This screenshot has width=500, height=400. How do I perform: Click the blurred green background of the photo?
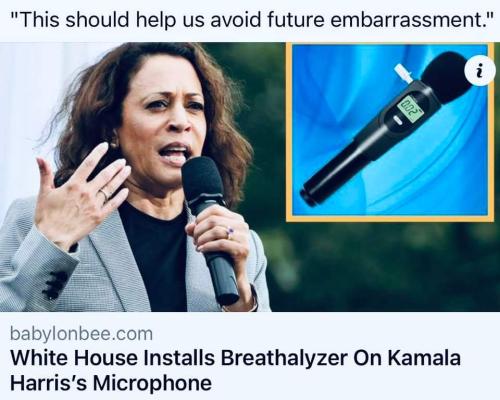383,267
